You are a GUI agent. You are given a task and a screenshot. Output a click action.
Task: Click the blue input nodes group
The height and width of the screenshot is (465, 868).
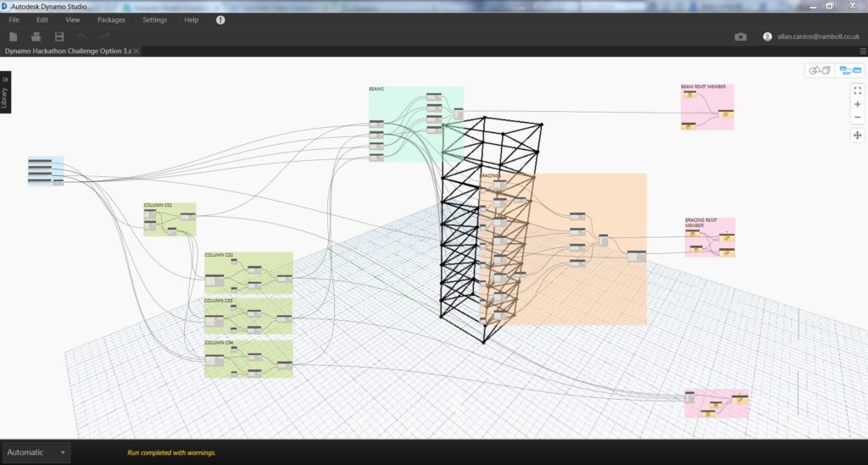(x=46, y=171)
